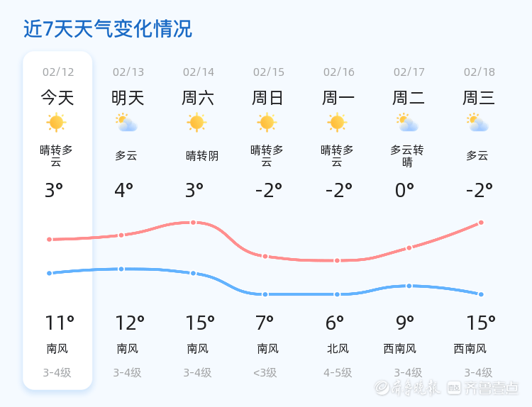Click the 齐鲁壹点 logo watermark
Screen dimensions: 532x407
[x=483, y=387]
